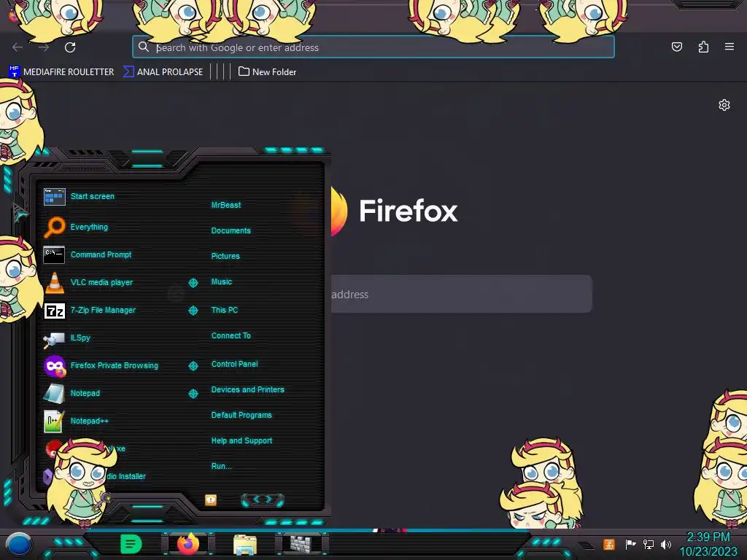The image size is (747, 560).
Task: Open the network tray icon
Action: click(649, 544)
